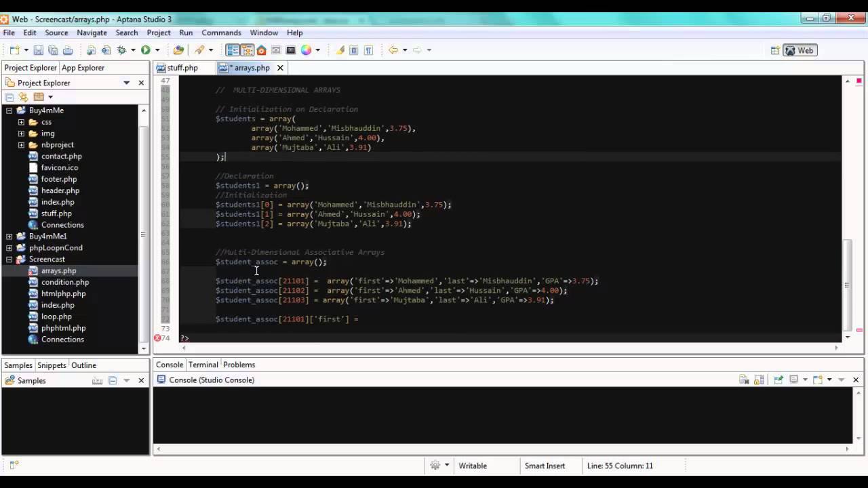The width and height of the screenshot is (868, 488).
Task: Expand the phpLoopnCond project
Action: tap(9, 247)
